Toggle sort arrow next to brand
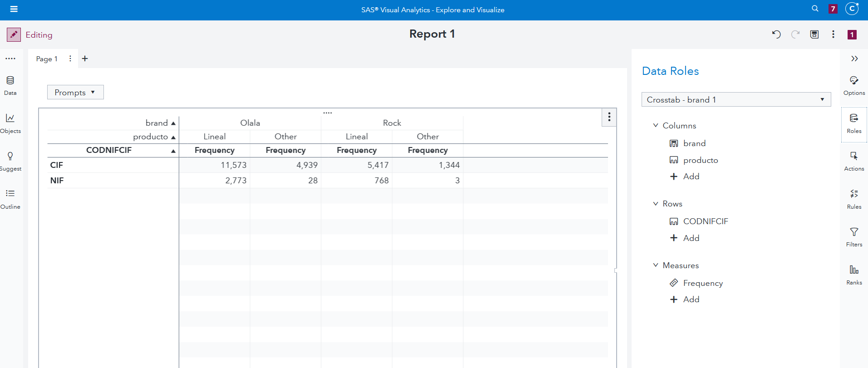 [x=173, y=123]
